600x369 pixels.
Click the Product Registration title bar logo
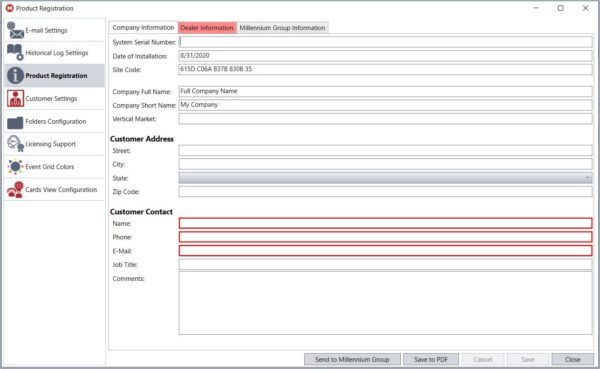coord(10,8)
